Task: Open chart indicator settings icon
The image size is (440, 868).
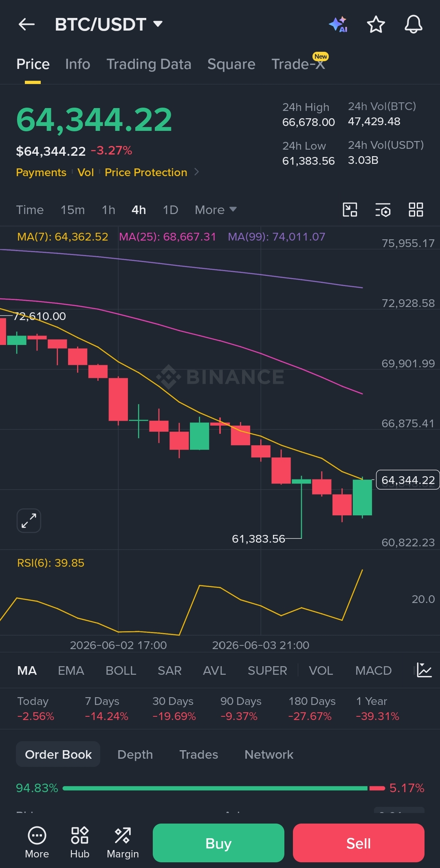Action: coord(383,210)
